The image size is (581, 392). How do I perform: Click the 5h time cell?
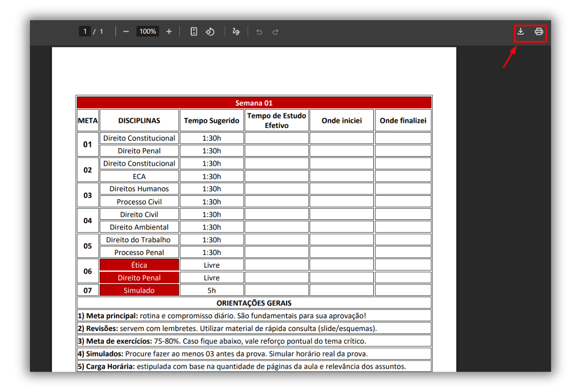pyautogui.click(x=212, y=290)
